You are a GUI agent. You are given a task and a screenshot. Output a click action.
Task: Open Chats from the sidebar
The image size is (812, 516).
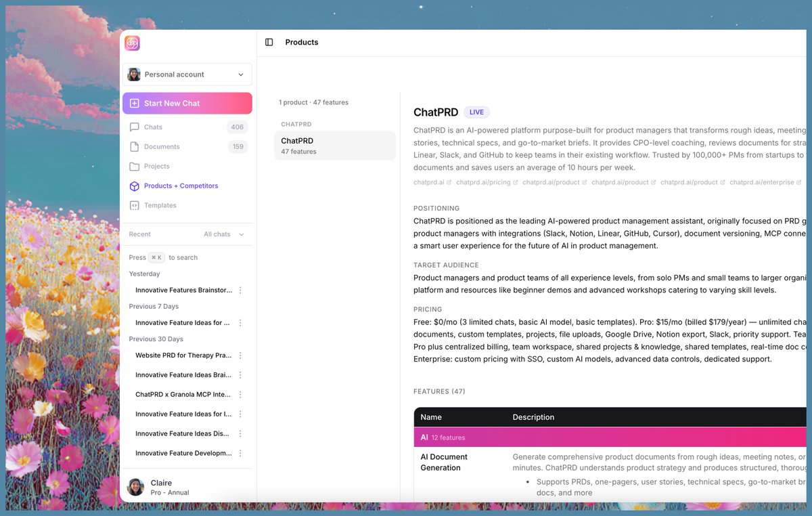pos(153,127)
